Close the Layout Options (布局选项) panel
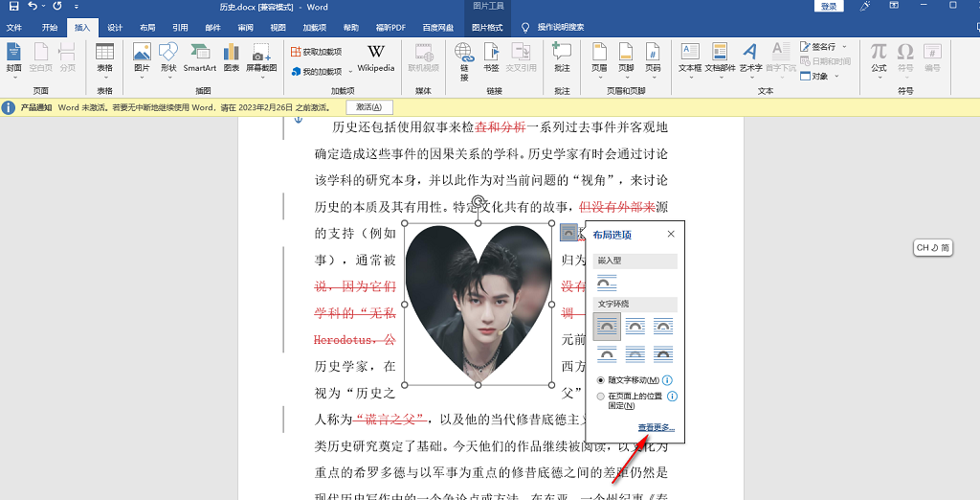The image size is (980, 500). tap(671, 234)
